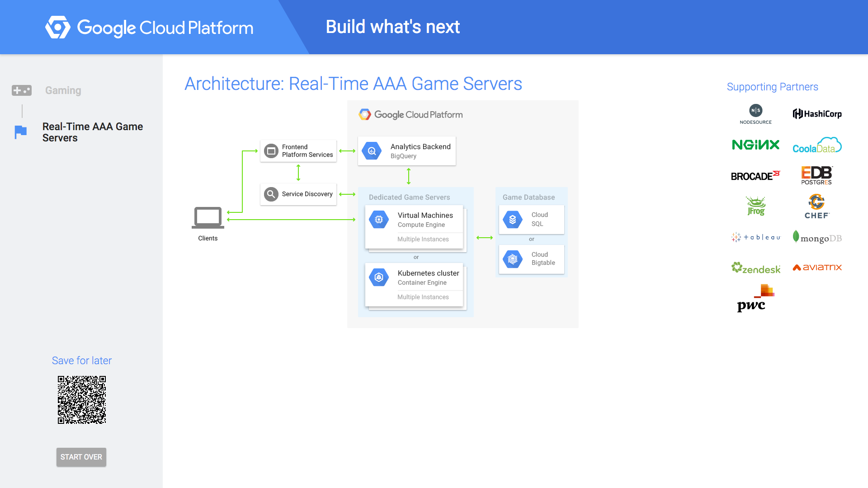Click the JFrog partner logo
868x488 pixels.
pos(756,206)
